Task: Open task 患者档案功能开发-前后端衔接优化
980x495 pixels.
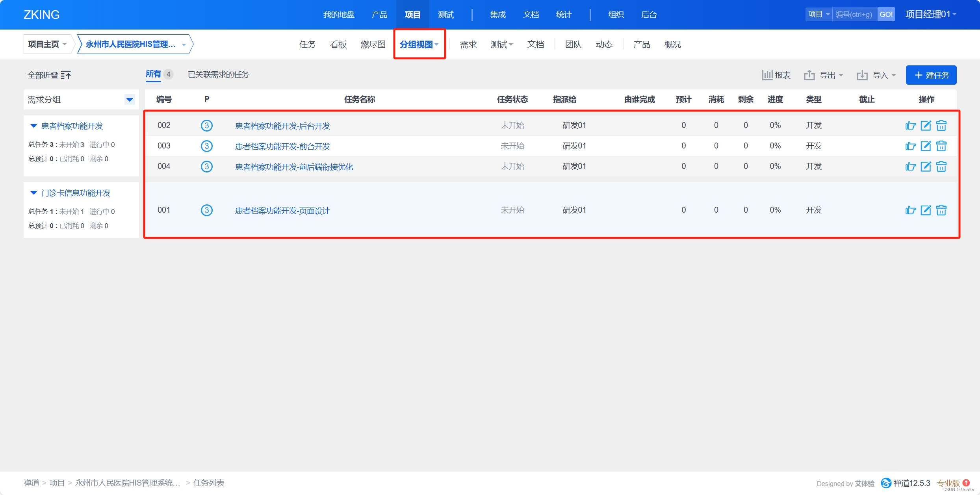Action: tap(294, 167)
